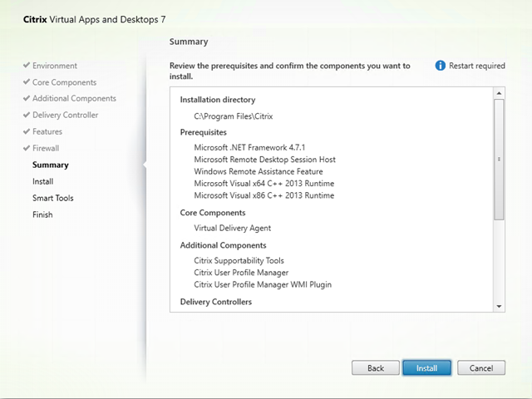This screenshot has height=399, width=532.
Task: Click the Delivery Controller checkmark icon
Action: point(27,115)
